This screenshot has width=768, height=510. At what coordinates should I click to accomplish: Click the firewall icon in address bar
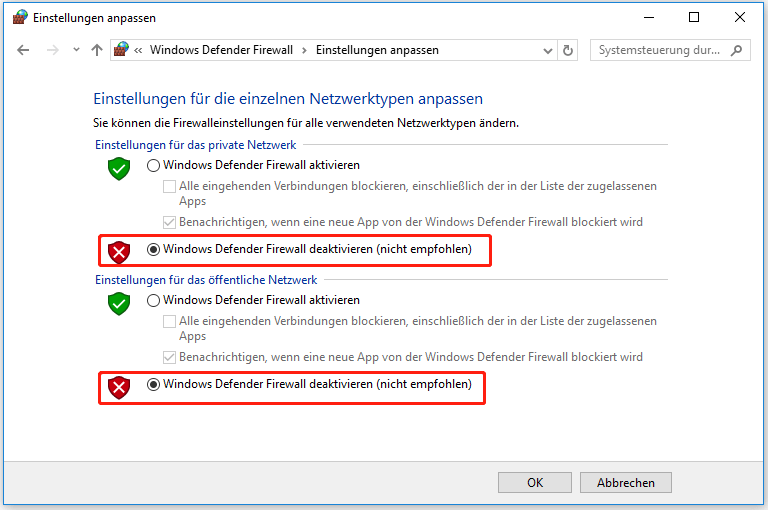point(122,50)
